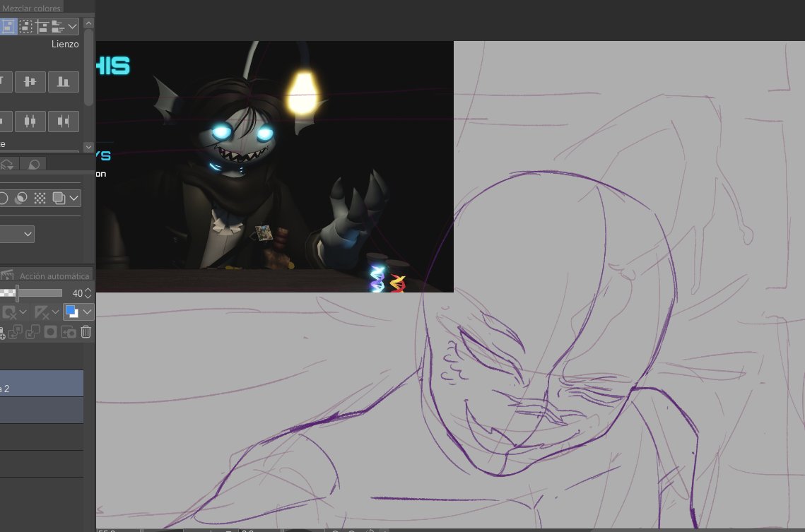Open the Acción automática tab
This screenshot has height=532, width=805.
[46, 276]
